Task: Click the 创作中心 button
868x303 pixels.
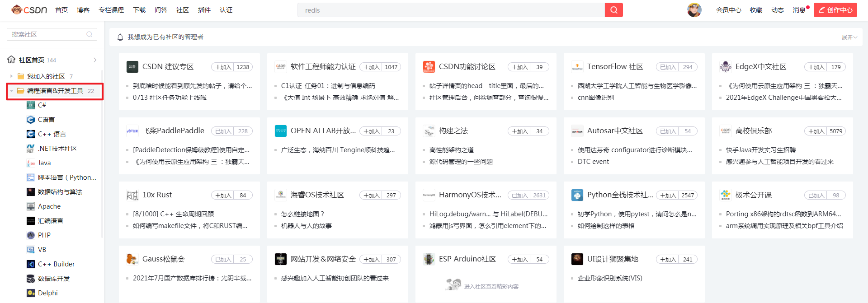Action: [835, 10]
